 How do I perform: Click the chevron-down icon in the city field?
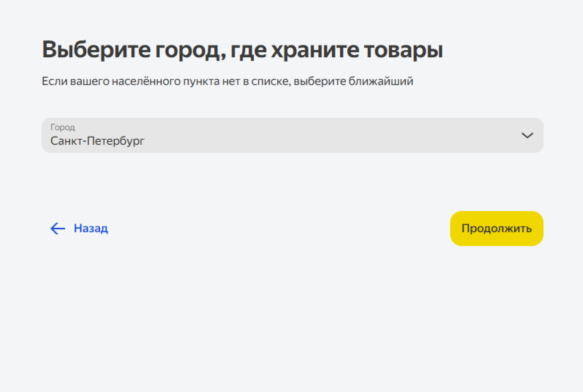527,135
